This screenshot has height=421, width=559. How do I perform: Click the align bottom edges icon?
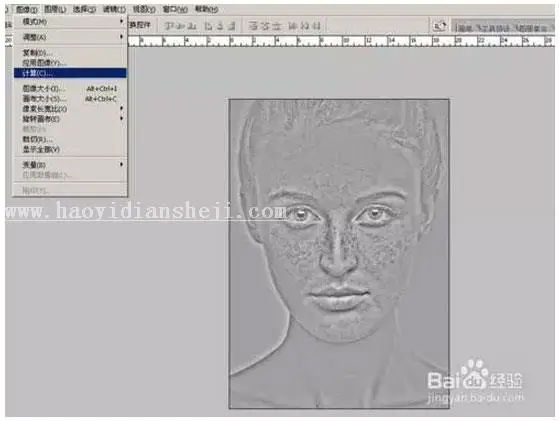click(x=192, y=26)
